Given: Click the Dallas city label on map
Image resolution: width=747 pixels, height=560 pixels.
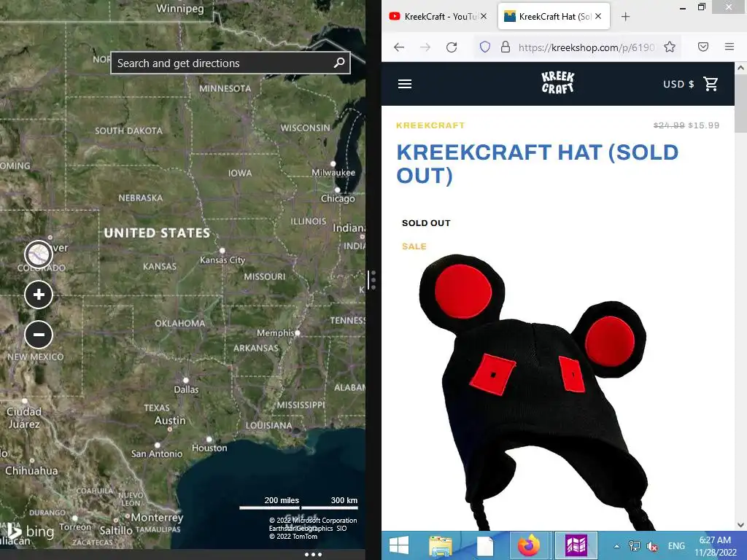Looking at the screenshot, I should pos(186,389).
